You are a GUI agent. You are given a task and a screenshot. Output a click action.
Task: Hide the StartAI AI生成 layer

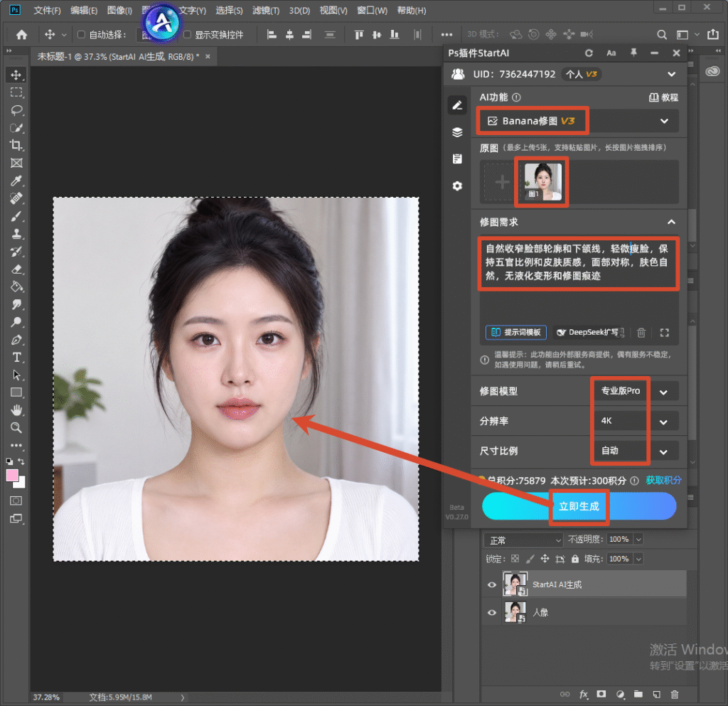tap(492, 584)
